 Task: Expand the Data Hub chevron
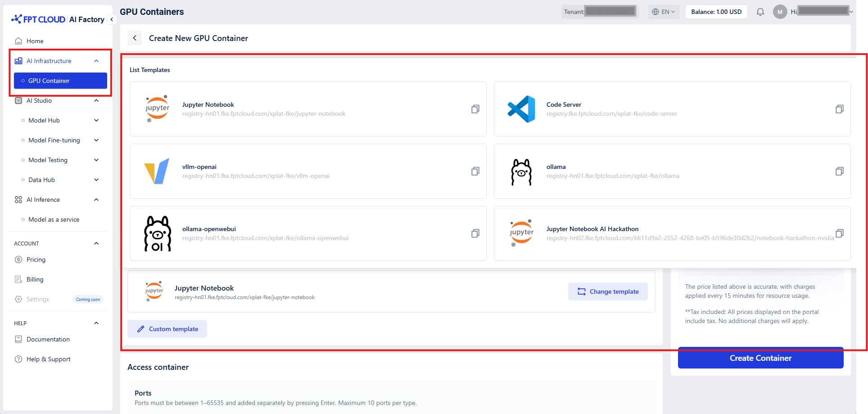[x=96, y=180]
